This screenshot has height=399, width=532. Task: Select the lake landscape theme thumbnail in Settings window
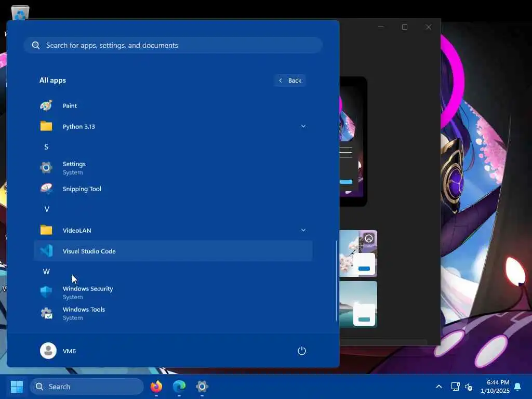pyautogui.click(x=358, y=304)
